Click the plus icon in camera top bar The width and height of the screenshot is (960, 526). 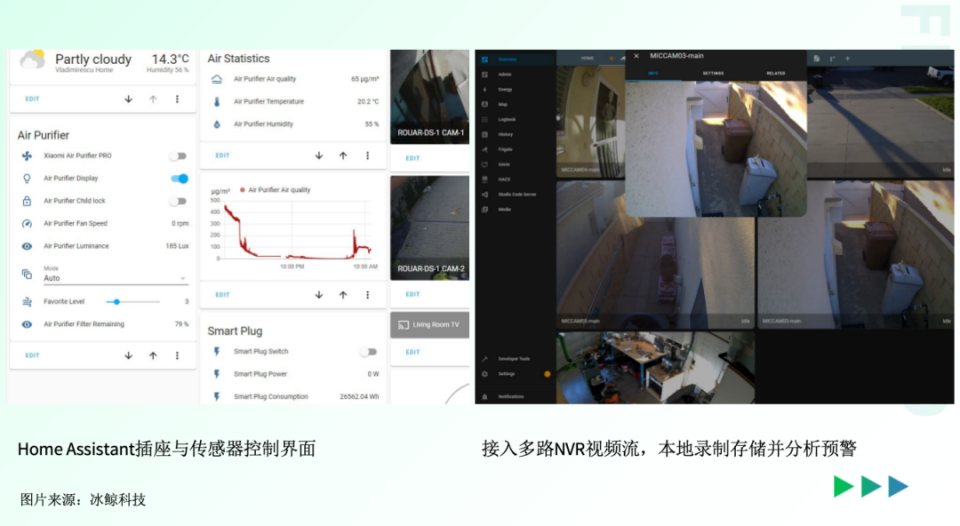tap(847, 59)
